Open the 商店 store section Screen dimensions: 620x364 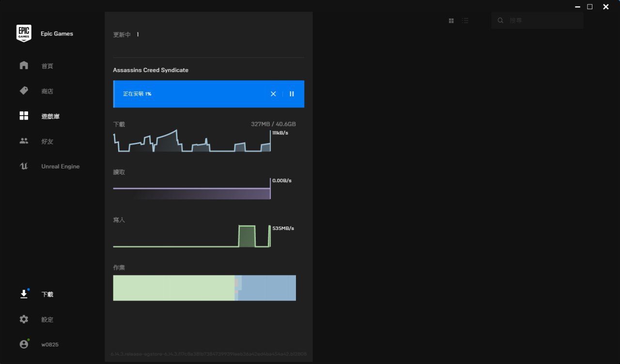(x=47, y=91)
